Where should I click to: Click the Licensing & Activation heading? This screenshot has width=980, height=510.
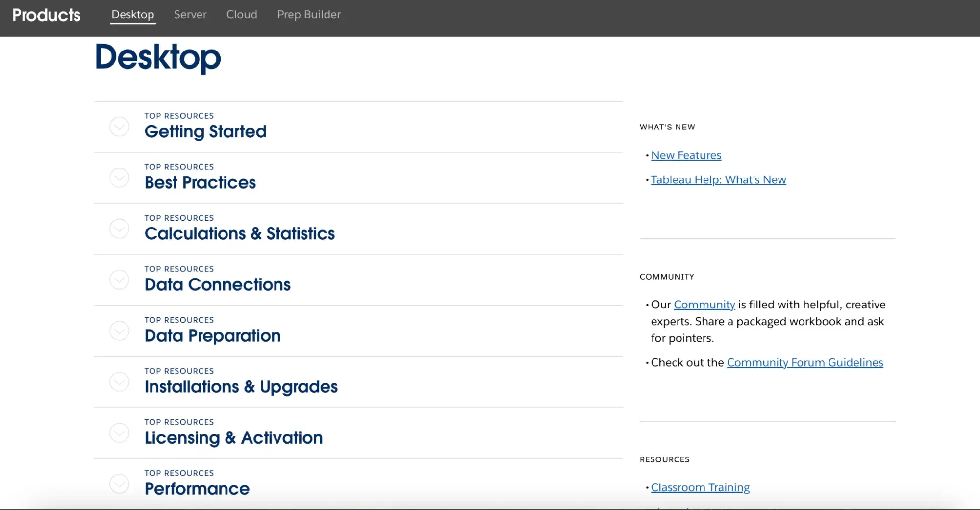pos(234,438)
